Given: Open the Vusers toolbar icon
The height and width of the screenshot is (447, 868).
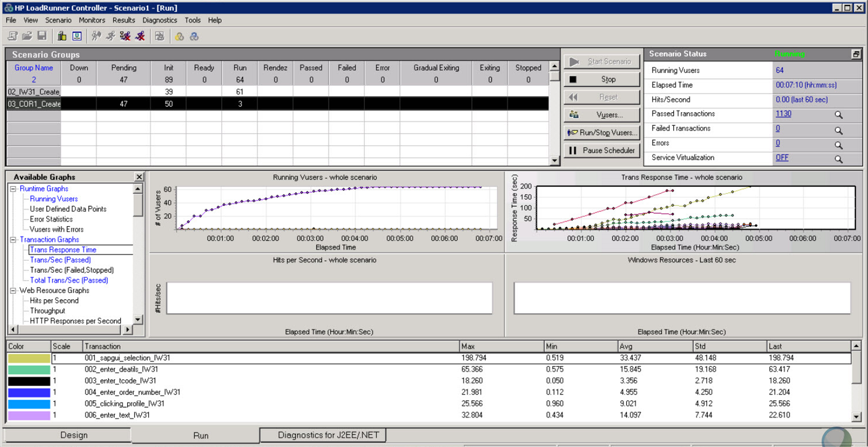Looking at the screenshot, I should pos(77,36).
